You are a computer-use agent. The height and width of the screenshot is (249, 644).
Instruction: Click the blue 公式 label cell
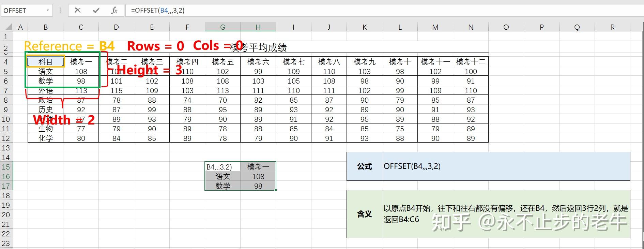coord(364,166)
